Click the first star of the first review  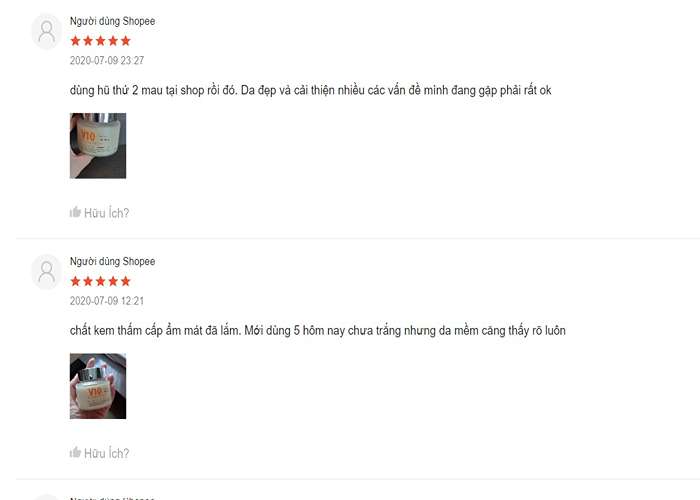[75, 41]
